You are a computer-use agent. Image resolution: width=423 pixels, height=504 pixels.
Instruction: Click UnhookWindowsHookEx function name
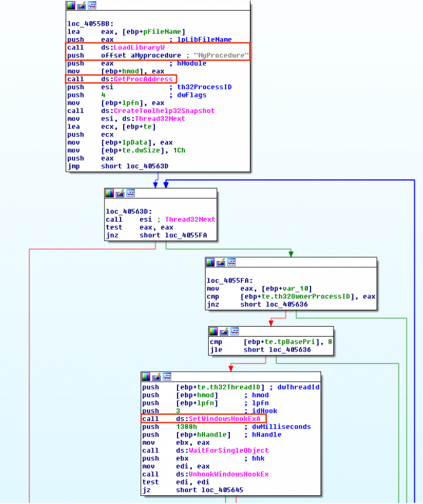[229, 474]
